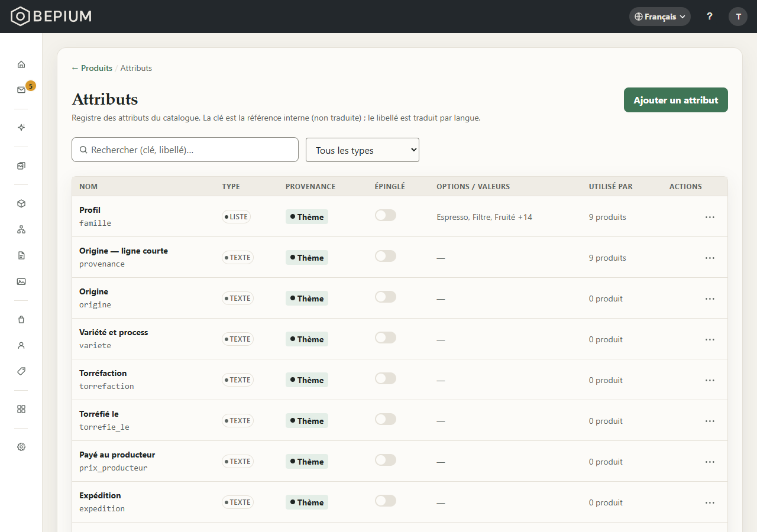Click the UTILISÉ PAR column header

coord(611,186)
